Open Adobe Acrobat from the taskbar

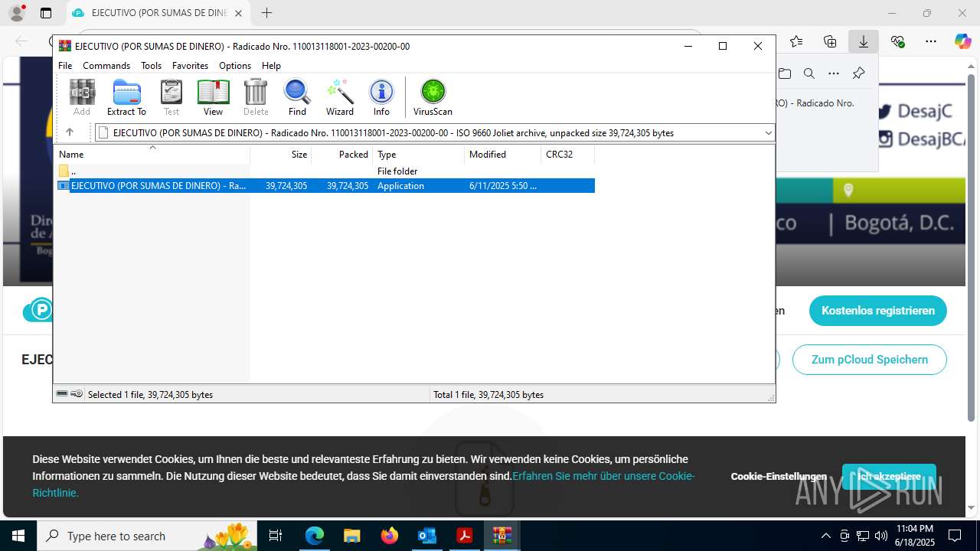[x=464, y=536]
